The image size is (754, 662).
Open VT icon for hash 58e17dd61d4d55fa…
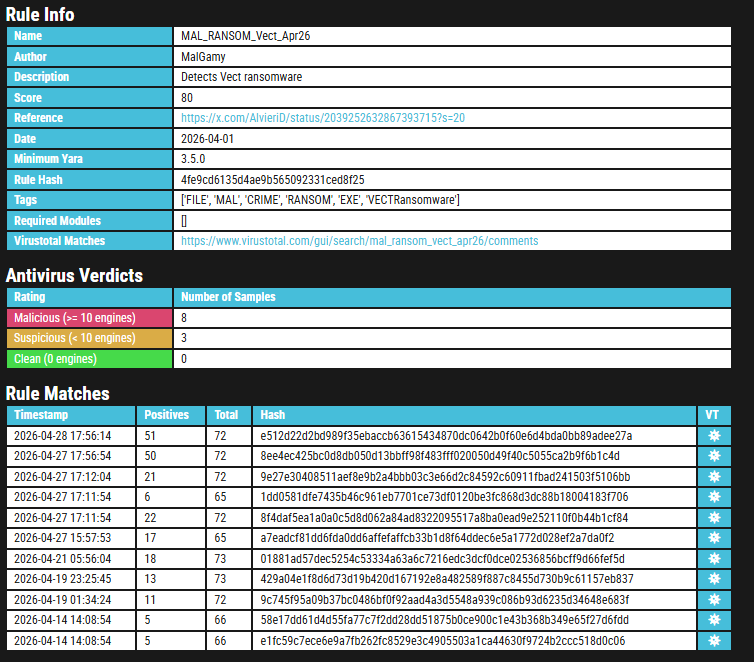tap(714, 620)
